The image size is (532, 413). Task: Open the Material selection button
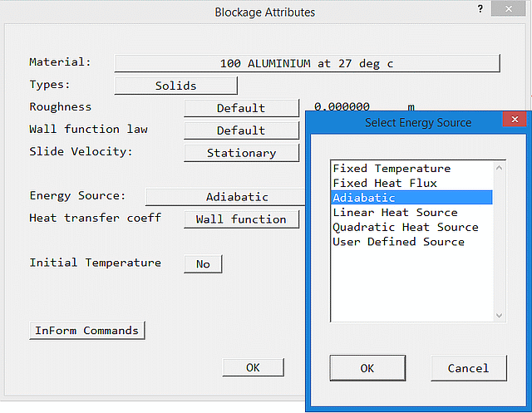click(307, 63)
